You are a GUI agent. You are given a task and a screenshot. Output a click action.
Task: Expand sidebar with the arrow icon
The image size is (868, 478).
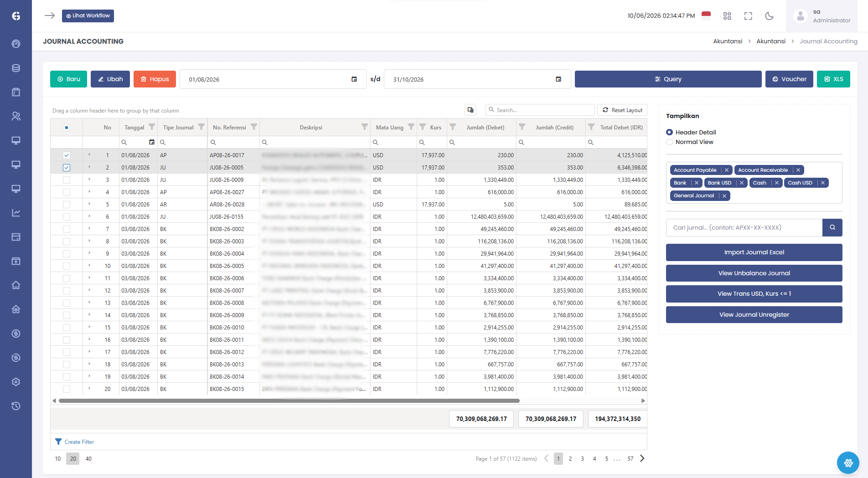pos(50,15)
